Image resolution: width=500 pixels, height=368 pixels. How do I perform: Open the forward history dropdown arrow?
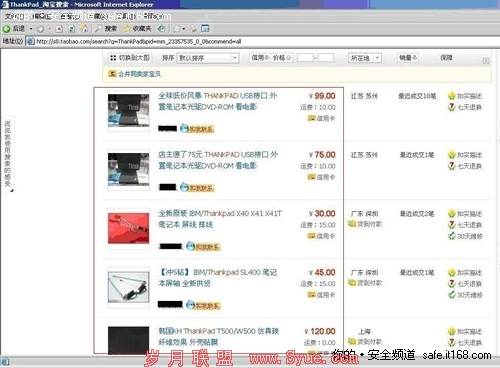pos(50,29)
